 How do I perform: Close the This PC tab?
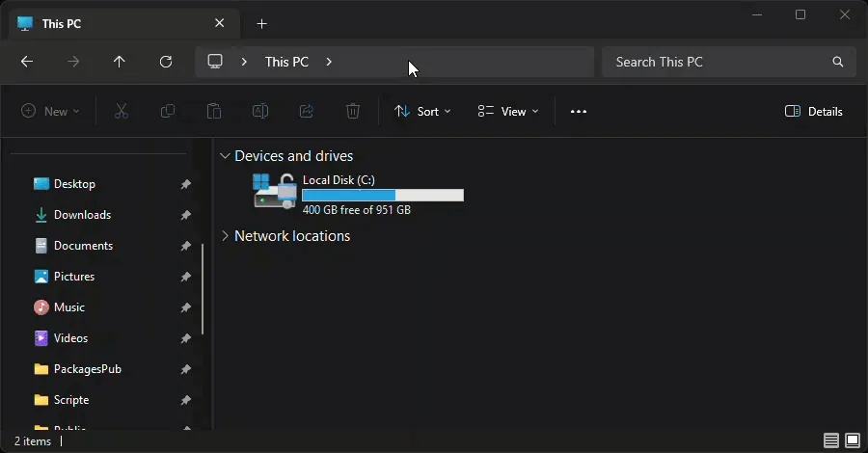(220, 23)
